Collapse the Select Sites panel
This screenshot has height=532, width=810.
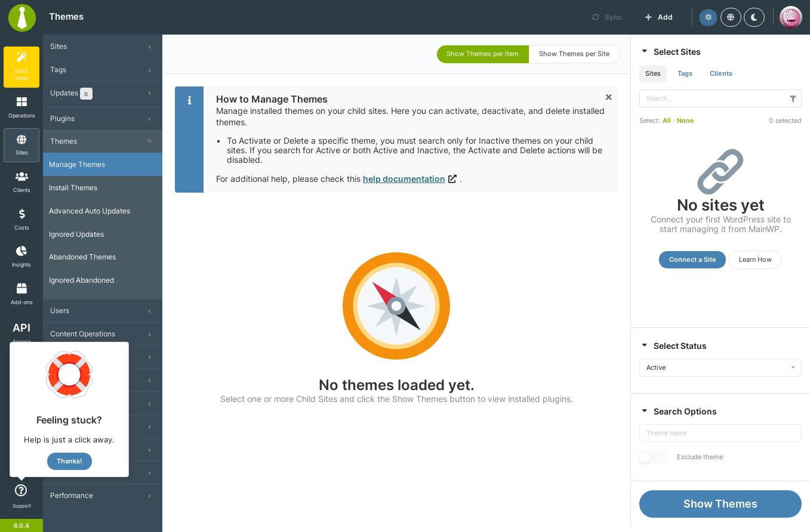(x=644, y=52)
